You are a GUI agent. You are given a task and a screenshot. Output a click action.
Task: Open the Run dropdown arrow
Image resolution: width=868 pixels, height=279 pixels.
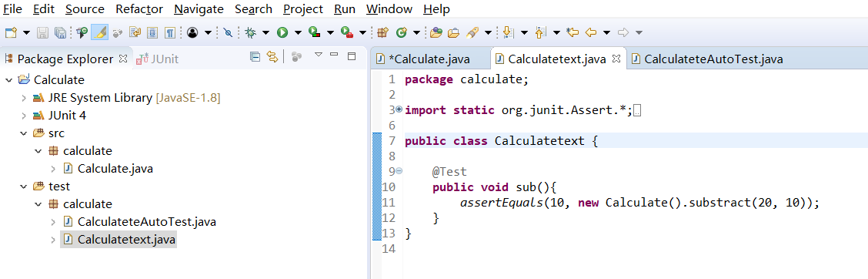[298, 33]
